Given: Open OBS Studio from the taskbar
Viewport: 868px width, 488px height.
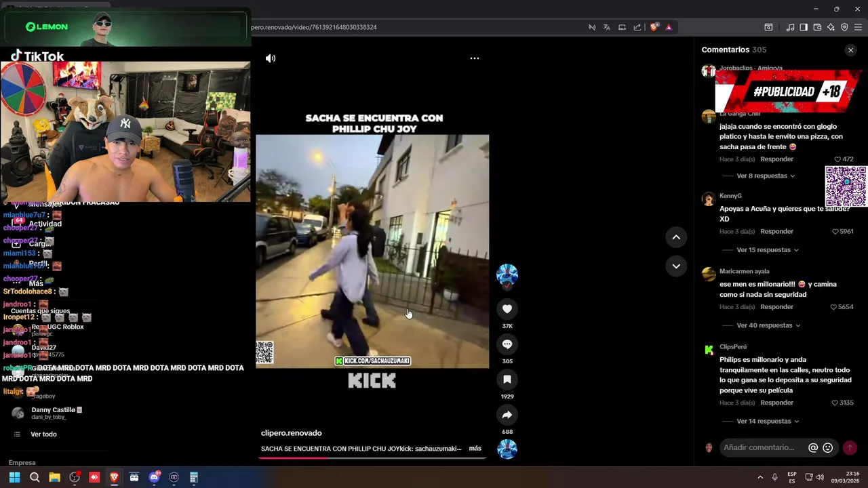Looking at the screenshot, I should 75,478.
